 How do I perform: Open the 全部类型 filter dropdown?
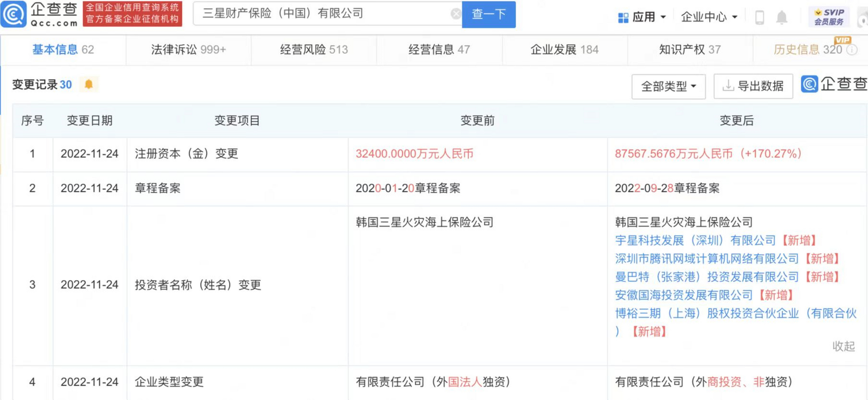tap(668, 86)
